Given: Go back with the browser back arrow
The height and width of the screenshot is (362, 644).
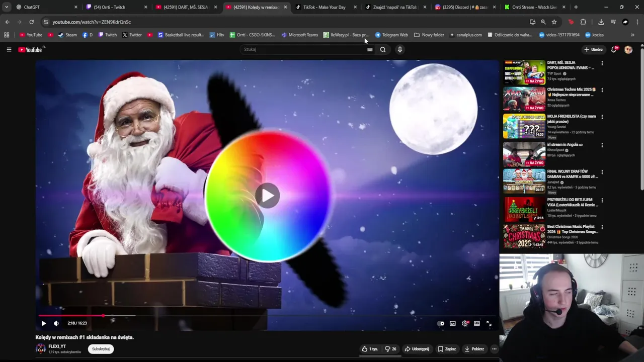Looking at the screenshot, I should pos(7,22).
